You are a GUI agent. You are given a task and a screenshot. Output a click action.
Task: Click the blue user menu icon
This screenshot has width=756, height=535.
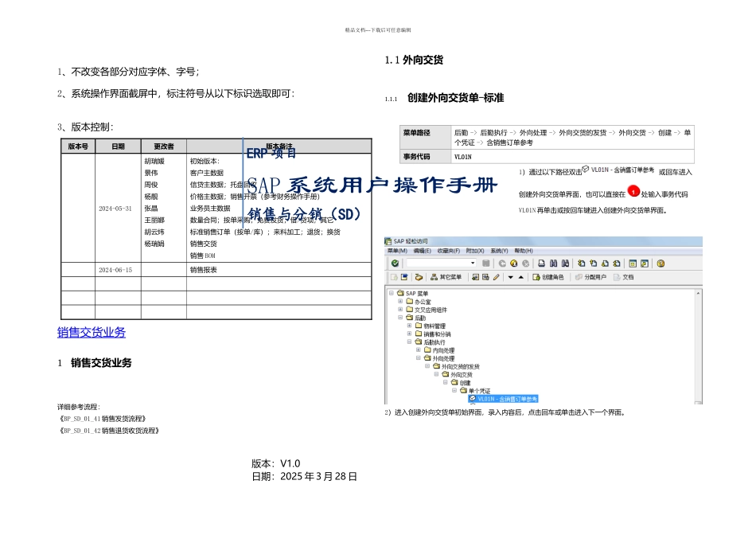(404, 277)
